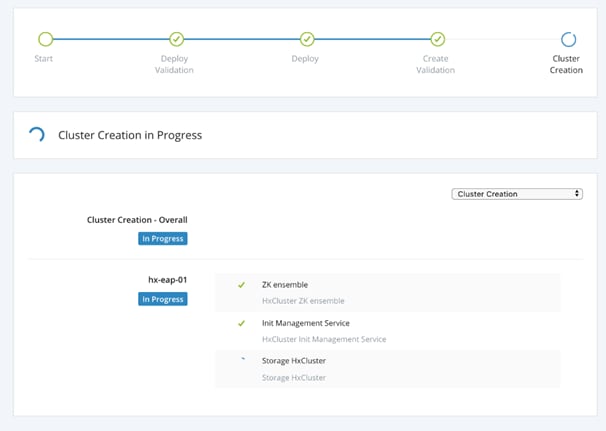This screenshot has width=606, height=431.
Task: Click the large Cluster Creation progress spinner
Action: (x=37, y=135)
